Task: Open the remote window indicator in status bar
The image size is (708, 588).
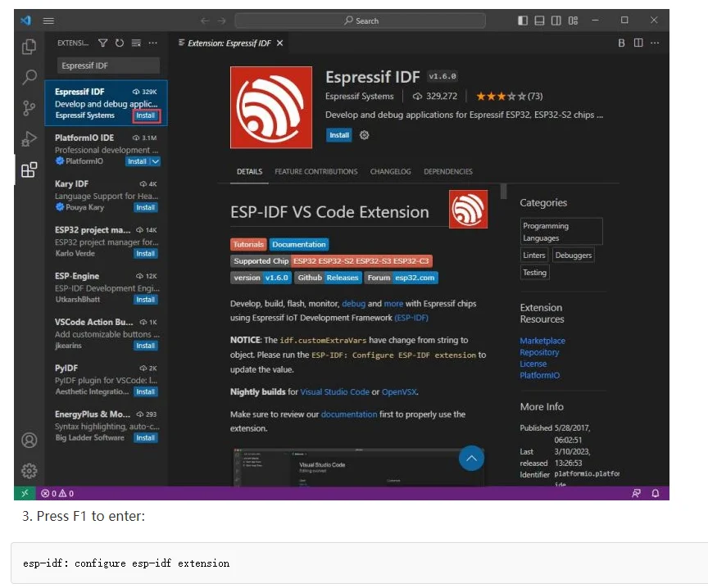Action: [x=25, y=493]
